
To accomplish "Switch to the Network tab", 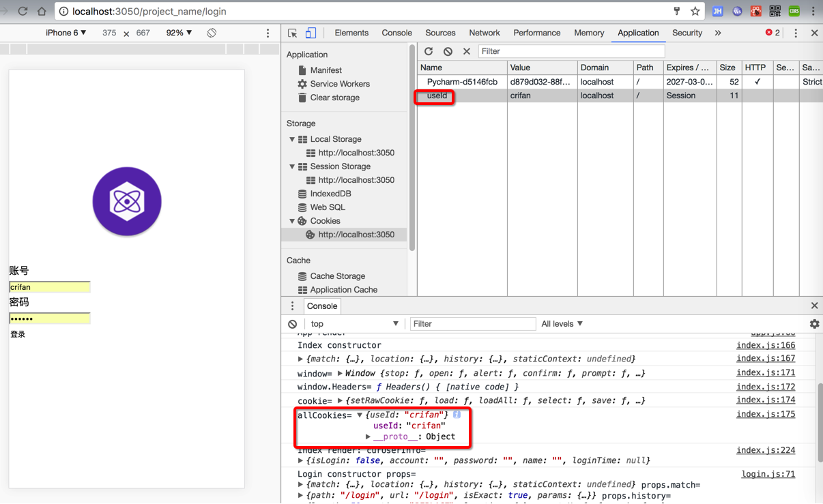I will (485, 33).
